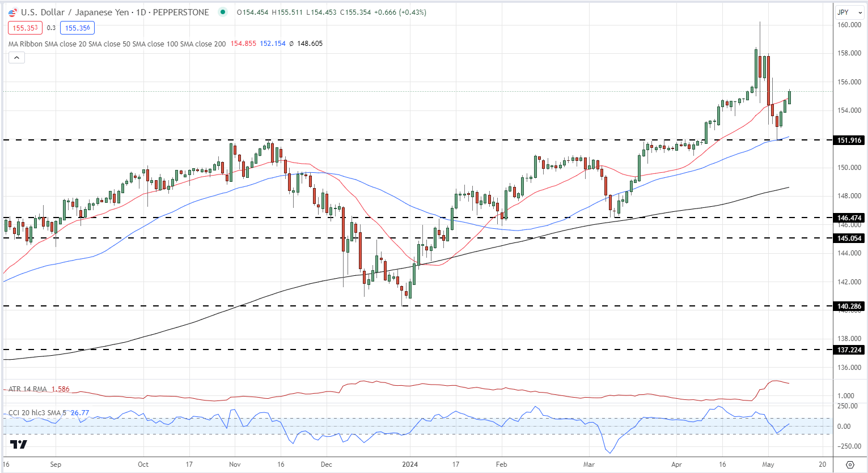Select the 151.916 horizontal line price label
This screenshot has width=868, height=473.
click(x=849, y=140)
